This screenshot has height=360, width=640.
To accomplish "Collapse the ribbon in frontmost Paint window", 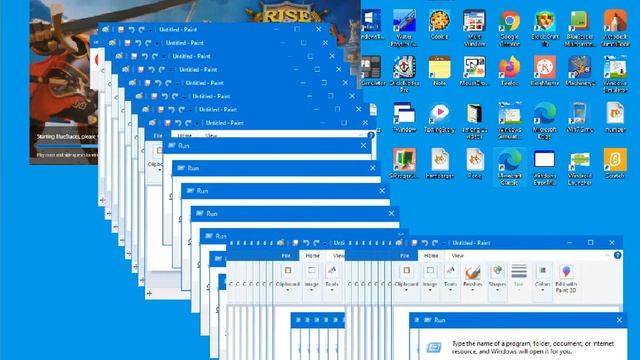I will 607,255.
